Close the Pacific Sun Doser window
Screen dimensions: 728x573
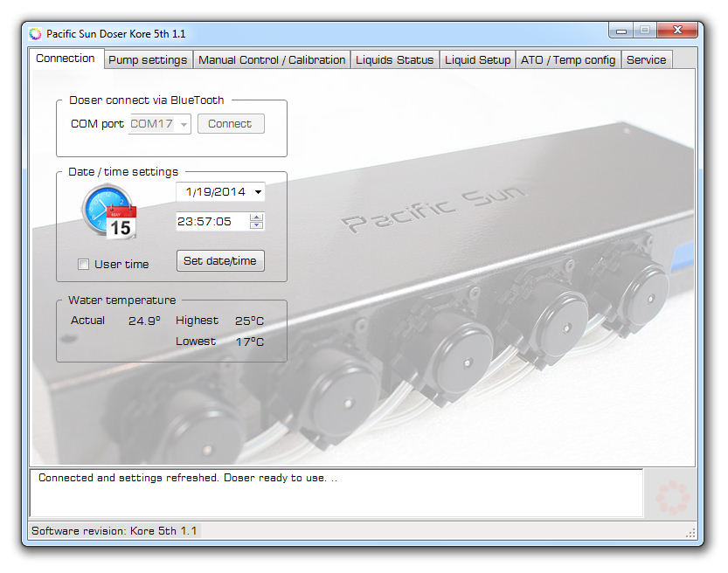pos(677,31)
